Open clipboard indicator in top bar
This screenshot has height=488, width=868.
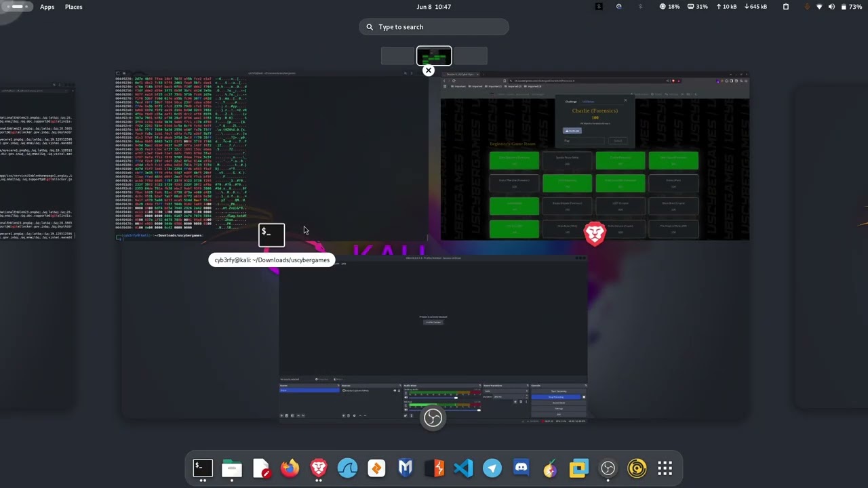tap(786, 7)
